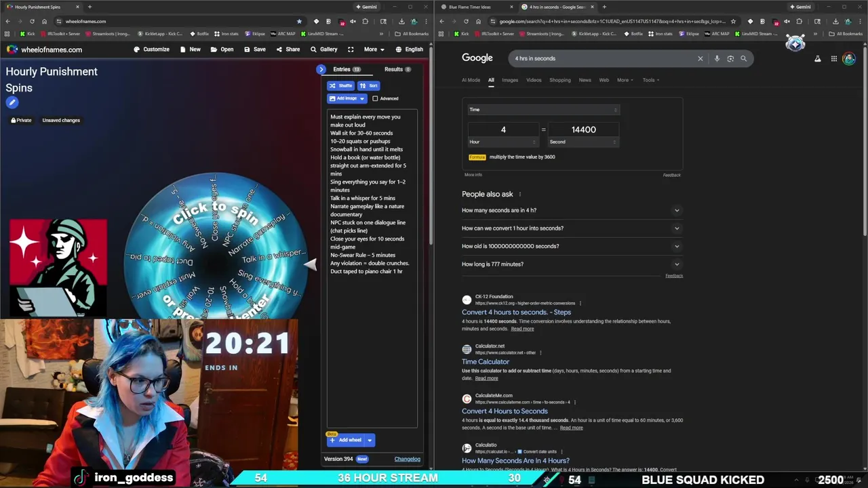Image resolution: width=868 pixels, height=488 pixels.
Task: Reload the left browser page
Action: tap(32, 21)
